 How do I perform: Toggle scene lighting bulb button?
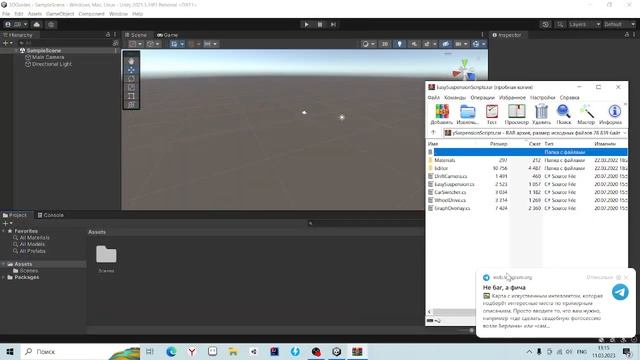(x=399, y=44)
